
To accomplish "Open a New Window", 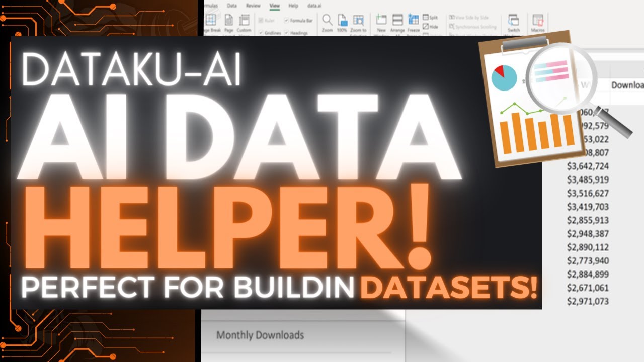I will coord(381,24).
